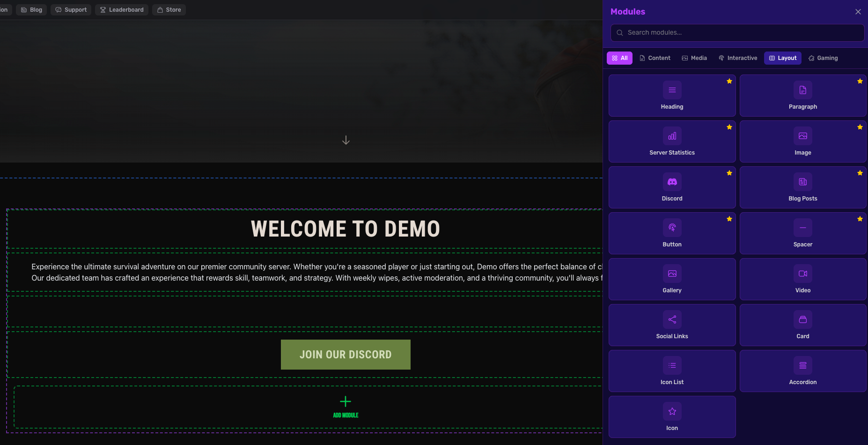This screenshot has width=868, height=445.
Task: Toggle favorite star on Paragraph module
Action: [860, 82]
